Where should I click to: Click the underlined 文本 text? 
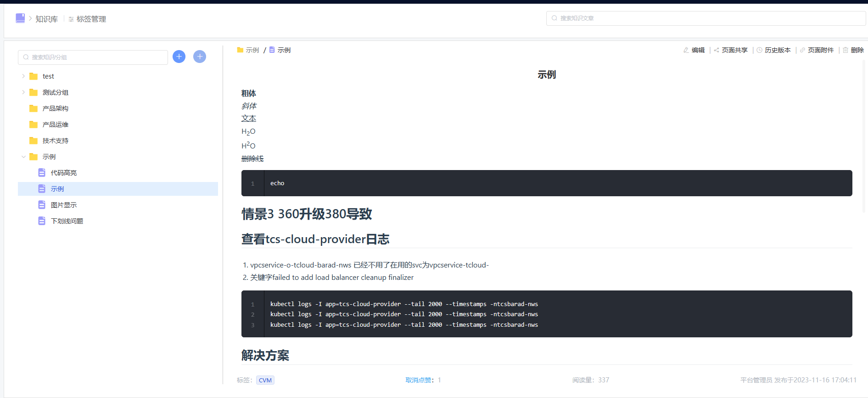(x=249, y=119)
